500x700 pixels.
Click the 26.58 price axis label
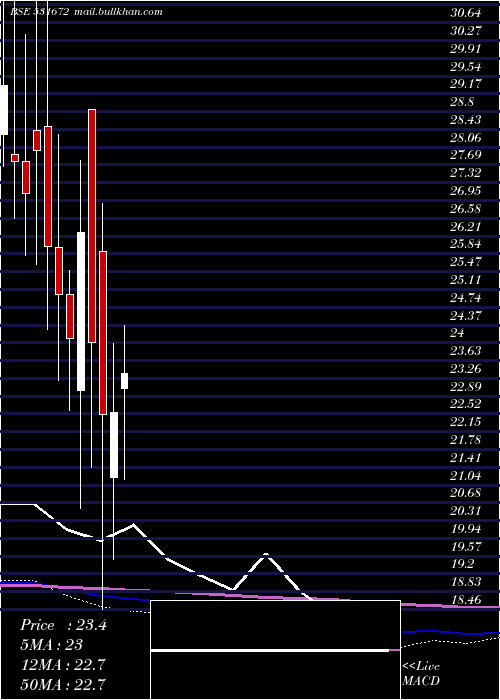pos(466,208)
